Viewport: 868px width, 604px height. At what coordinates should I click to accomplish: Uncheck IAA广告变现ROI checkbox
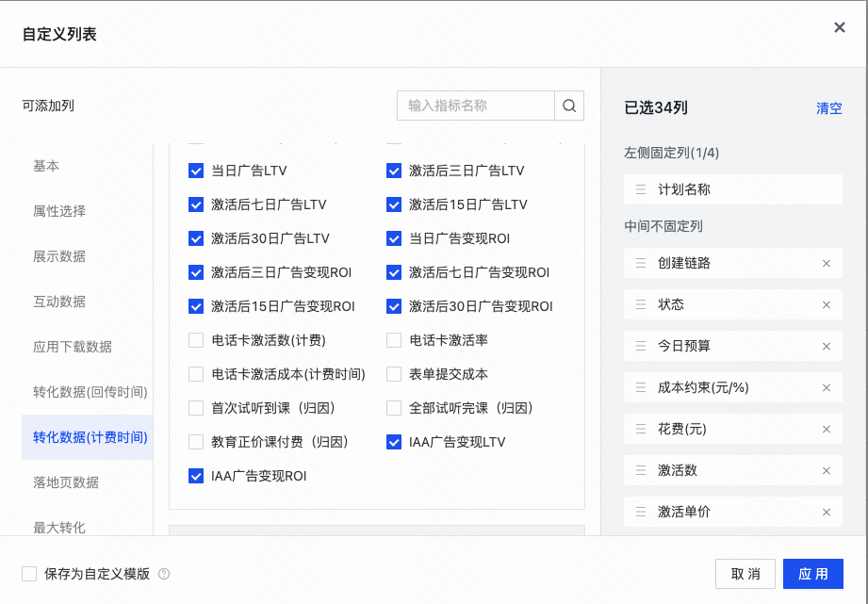[x=196, y=476]
